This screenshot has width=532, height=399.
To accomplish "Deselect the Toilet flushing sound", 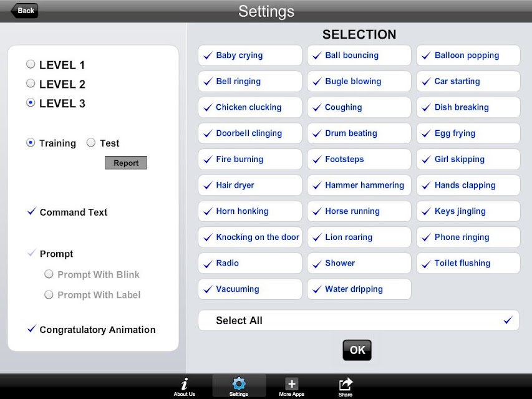I will tap(468, 263).
